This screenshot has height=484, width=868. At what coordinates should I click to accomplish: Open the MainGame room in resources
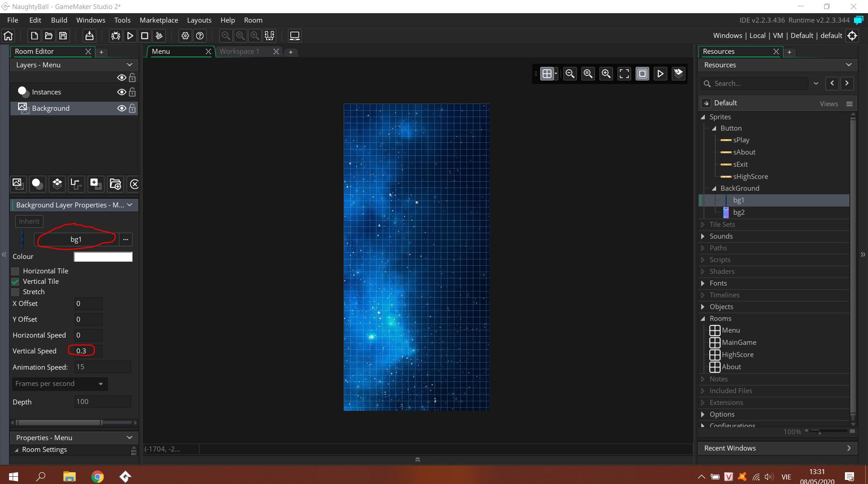point(739,343)
